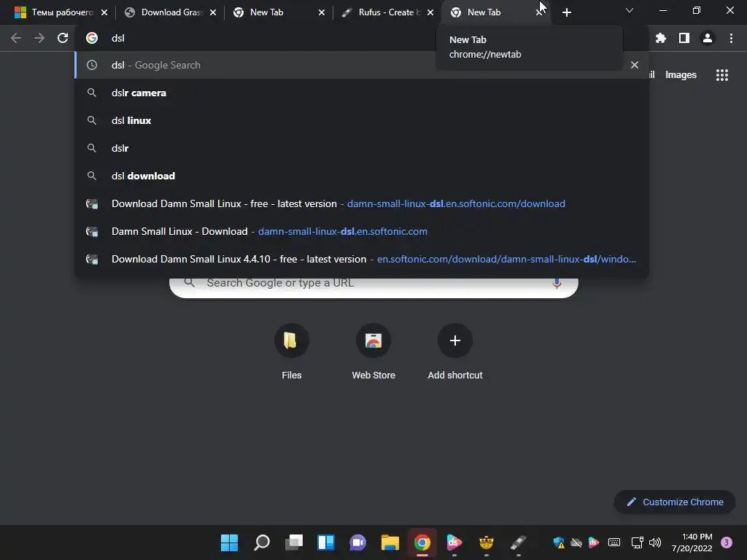This screenshot has width=747, height=560.
Task: Click the volume speaker tray icon
Action: (x=656, y=542)
